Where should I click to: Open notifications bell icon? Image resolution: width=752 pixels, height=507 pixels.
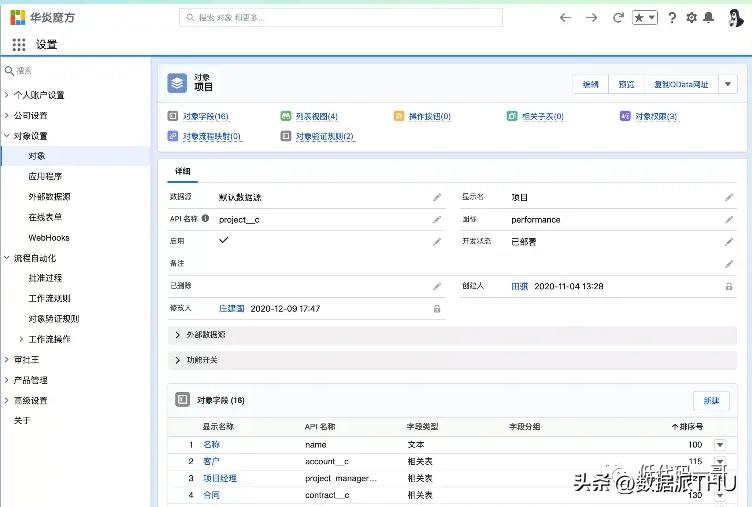pyautogui.click(x=708, y=18)
